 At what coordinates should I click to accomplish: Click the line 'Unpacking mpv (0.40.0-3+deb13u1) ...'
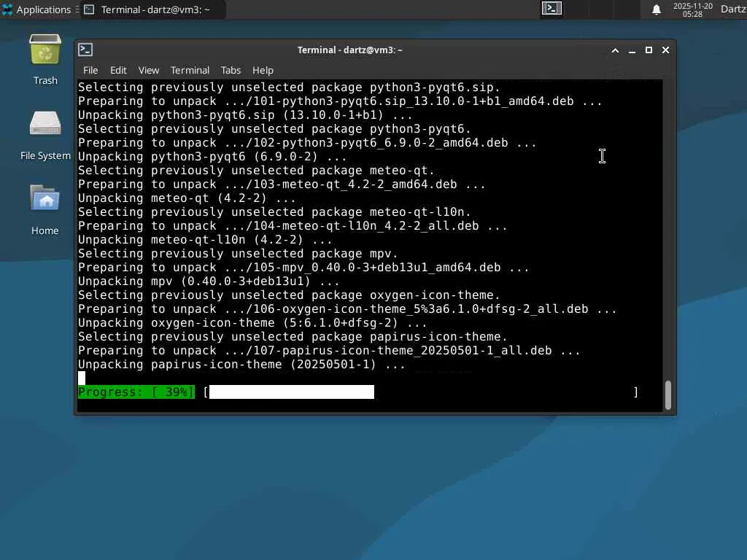click(209, 281)
